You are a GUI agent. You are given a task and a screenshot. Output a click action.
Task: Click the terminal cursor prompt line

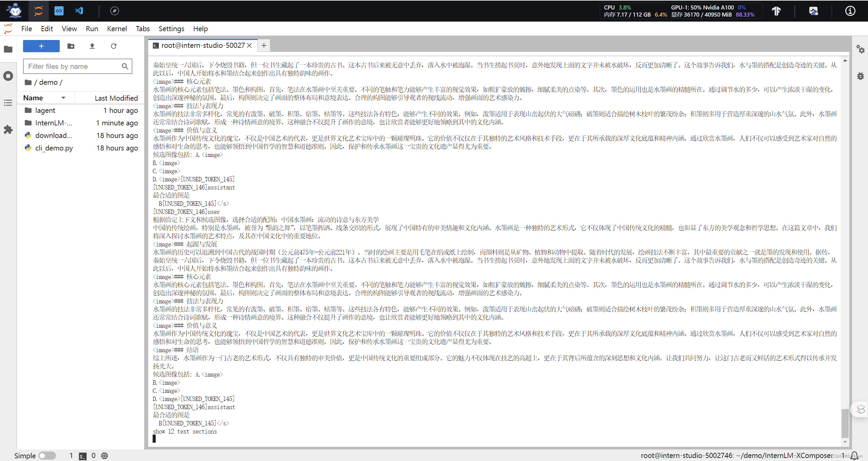pos(154,439)
